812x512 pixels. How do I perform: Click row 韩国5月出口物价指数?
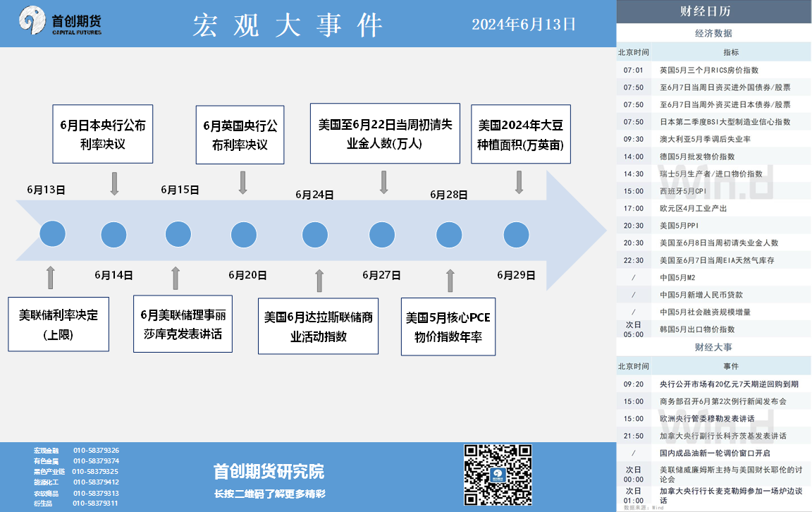coord(713,329)
